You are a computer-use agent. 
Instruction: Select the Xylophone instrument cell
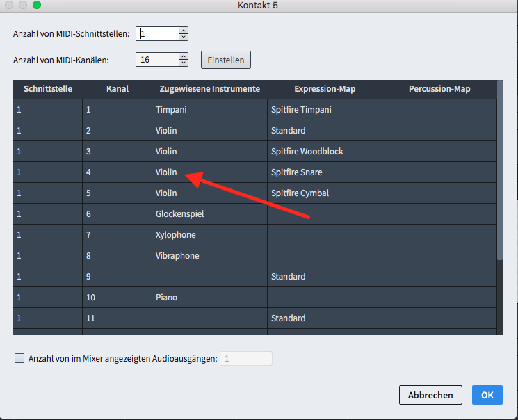(210, 234)
